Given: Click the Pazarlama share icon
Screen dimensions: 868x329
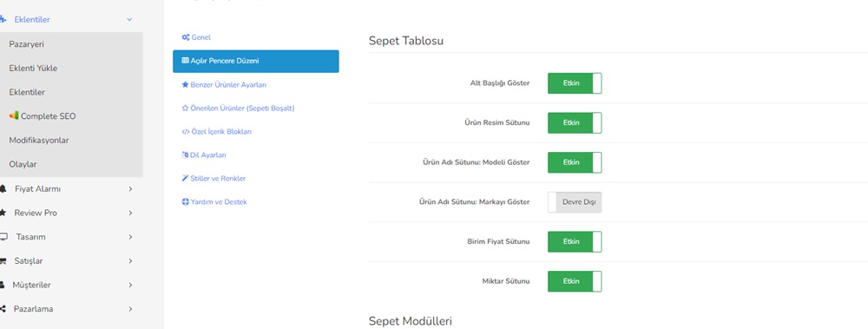Looking at the screenshot, I should (x=3, y=309).
